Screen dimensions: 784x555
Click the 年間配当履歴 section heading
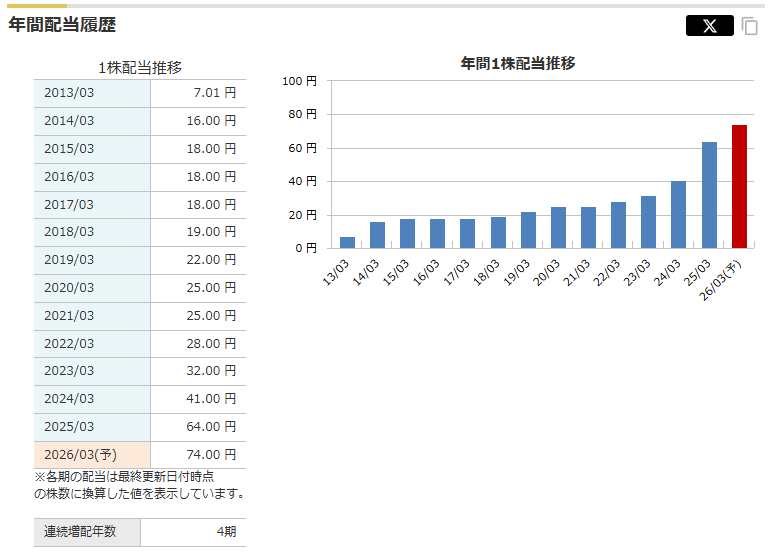(x=62, y=25)
